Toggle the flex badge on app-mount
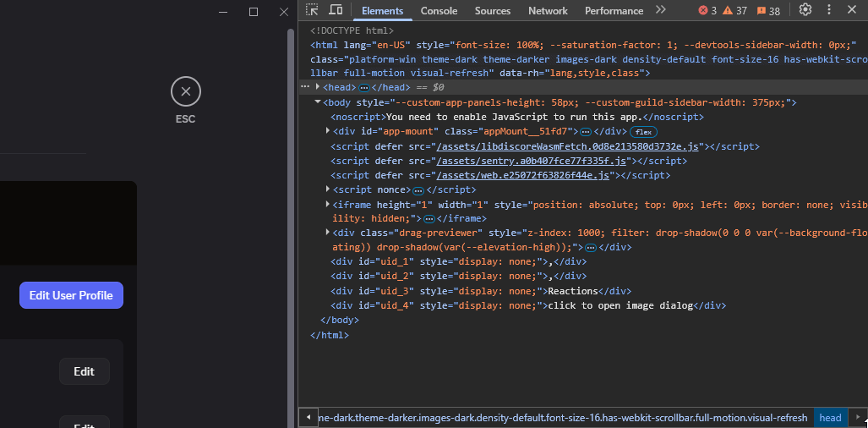Viewport: 868px width, 428px height. coord(643,132)
